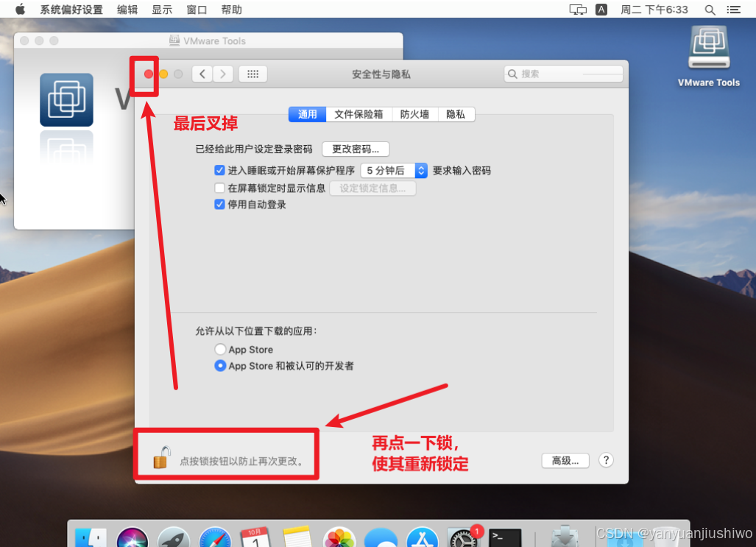
Task: Select the App Store only radio option
Action: [220, 349]
